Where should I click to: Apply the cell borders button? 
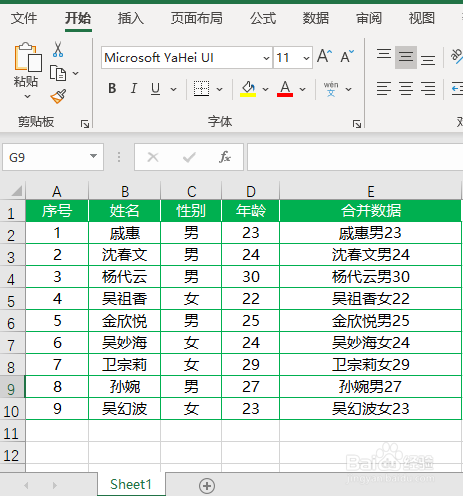[202, 89]
